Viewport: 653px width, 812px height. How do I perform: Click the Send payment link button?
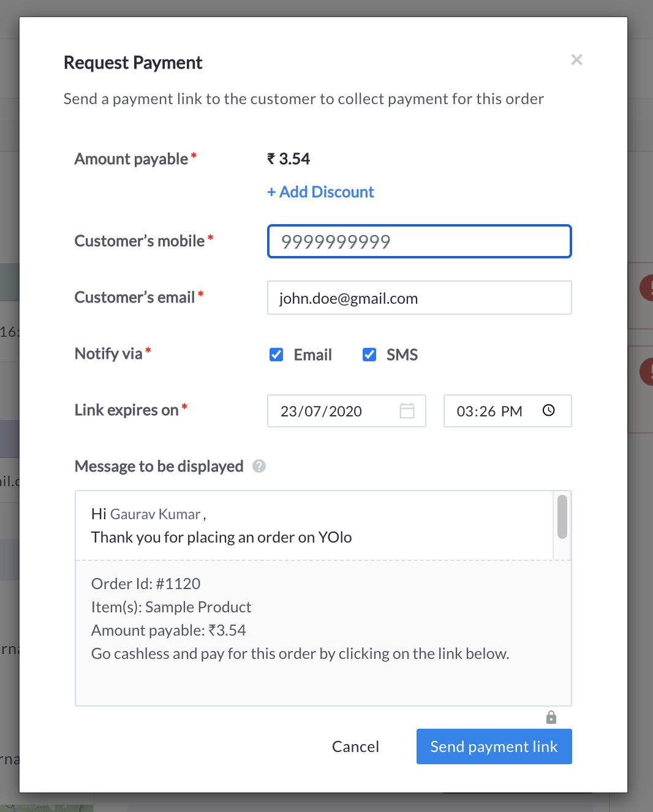tap(494, 746)
